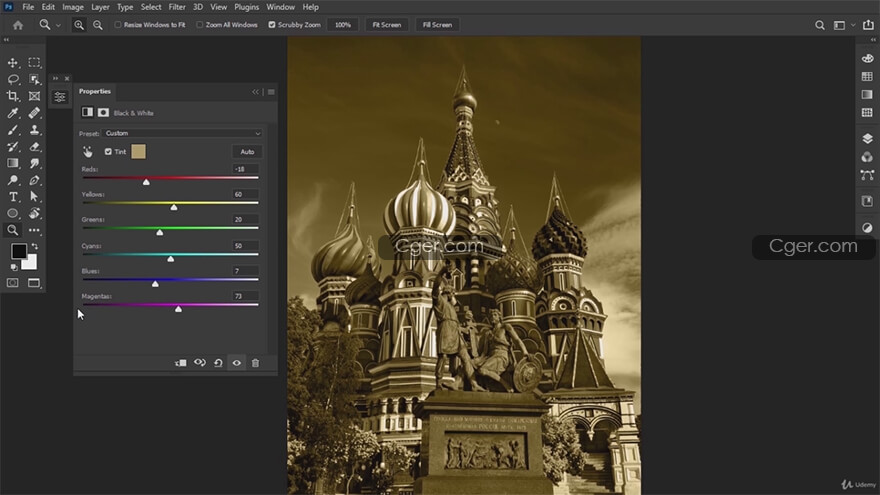Image resolution: width=880 pixels, height=495 pixels.
Task: Open the Filter menu
Action: pyautogui.click(x=177, y=7)
